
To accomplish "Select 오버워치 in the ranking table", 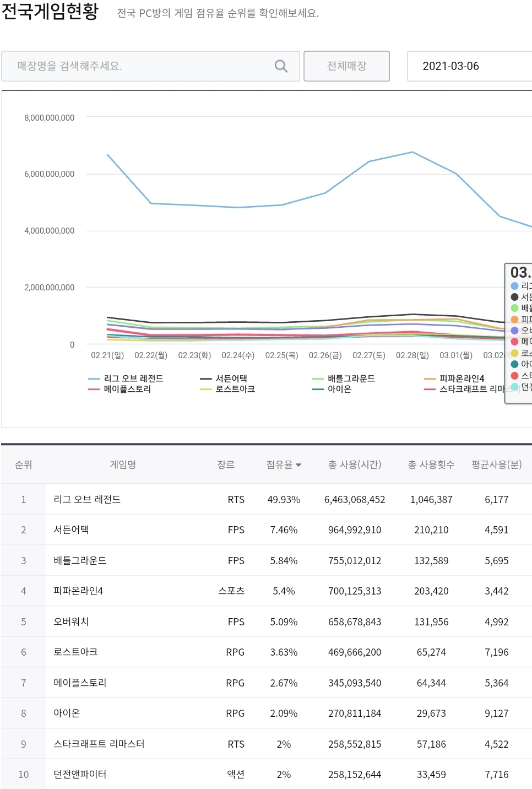I will (71, 622).
